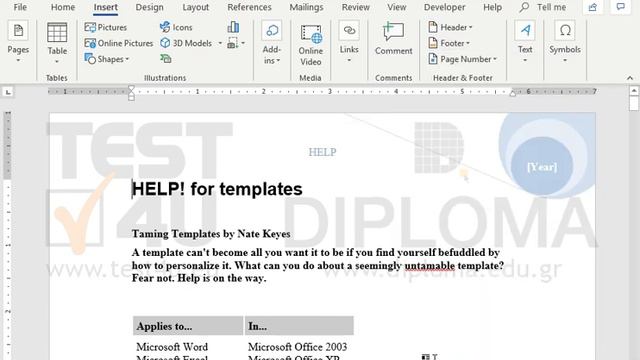640x360 pixels.
Task: Expand the Links dropdown arrow
Action: (349, 60)
